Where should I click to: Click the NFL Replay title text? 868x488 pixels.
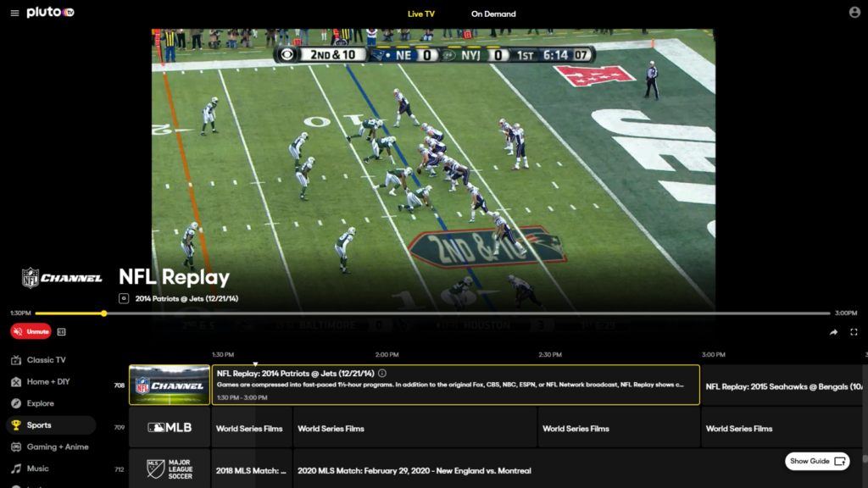[x=175, y=277]
